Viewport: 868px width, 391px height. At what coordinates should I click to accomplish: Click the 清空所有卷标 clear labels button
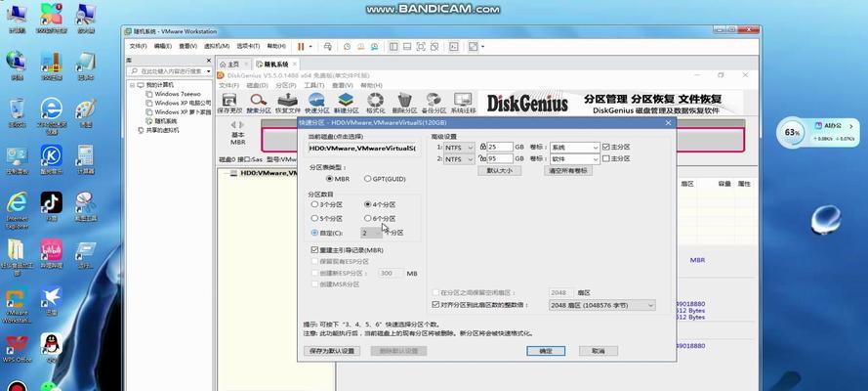point(568,171)
